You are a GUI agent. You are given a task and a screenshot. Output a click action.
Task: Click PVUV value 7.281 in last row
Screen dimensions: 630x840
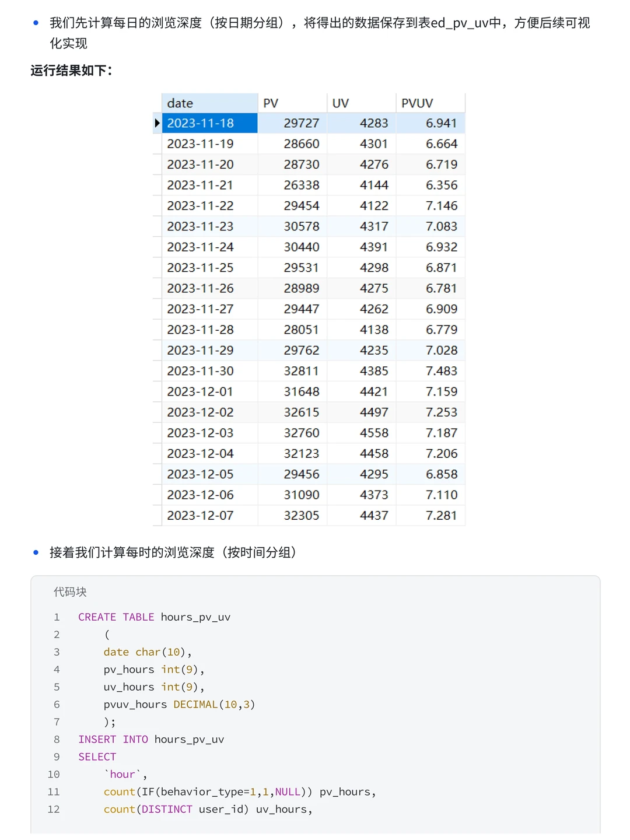point(442,516)
